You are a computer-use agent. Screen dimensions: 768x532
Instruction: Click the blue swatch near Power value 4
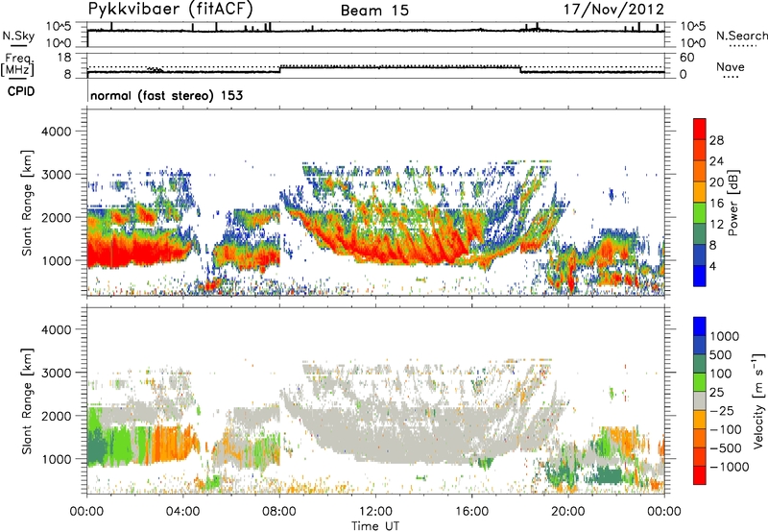pyautogui.click(x=700, y=276)
